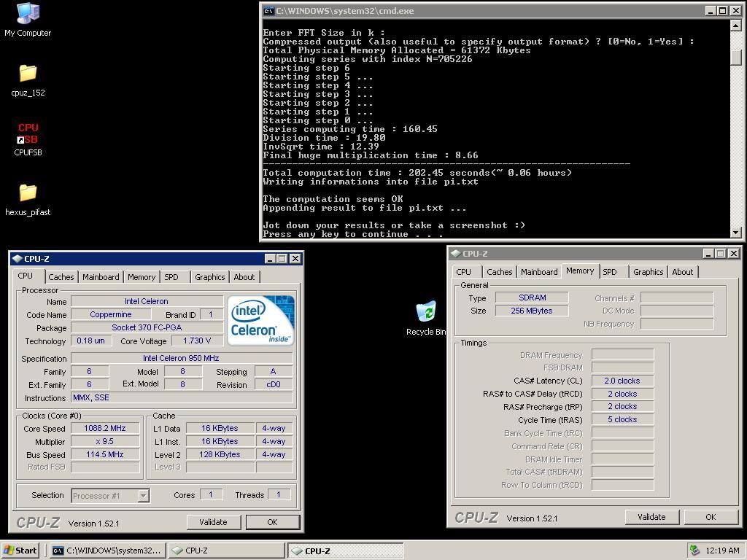
Task: Open About tab in left CPU-Z window
Action: (x=244, y=276)
